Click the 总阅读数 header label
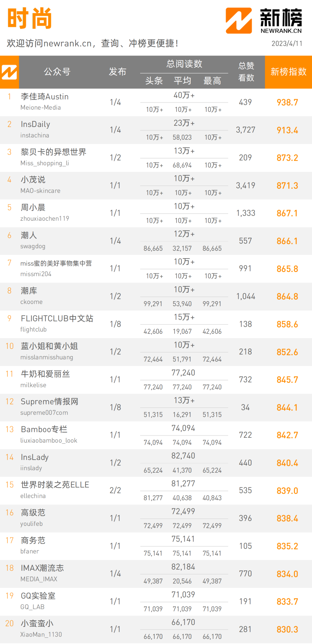312x644 pixels. 184,64
